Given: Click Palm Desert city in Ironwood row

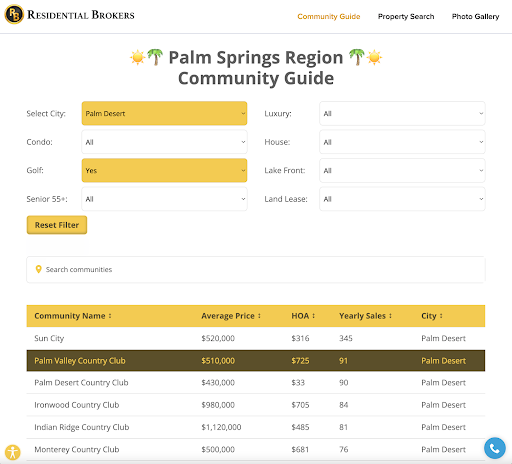Looking at the screenshot, I should 443,405.
